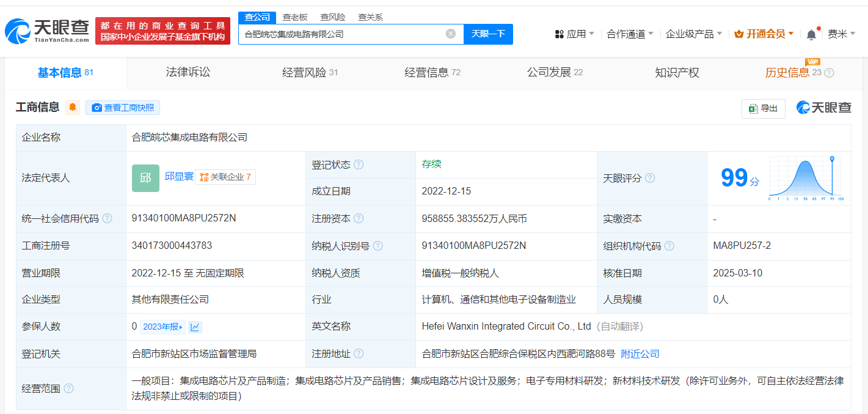Click the help icon beside 注册资本
The height and width of the screenshot is (414, 868).
[x=359, y=218]
